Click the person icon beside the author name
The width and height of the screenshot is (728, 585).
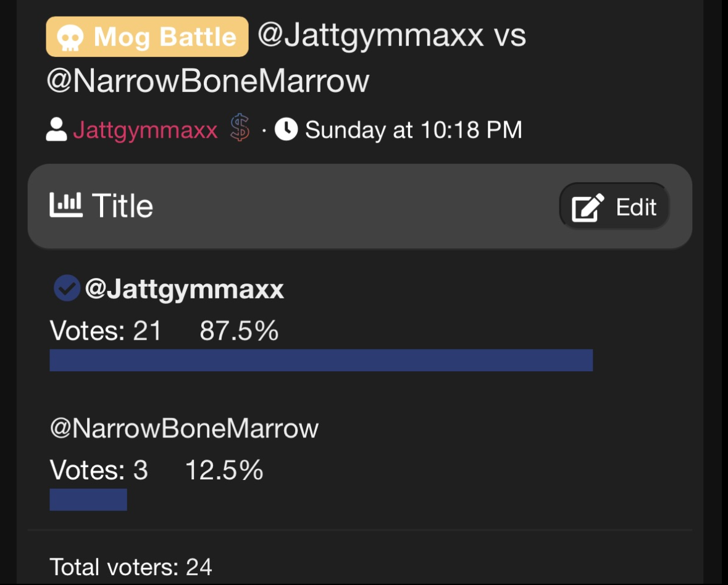(x=56, y=130)
